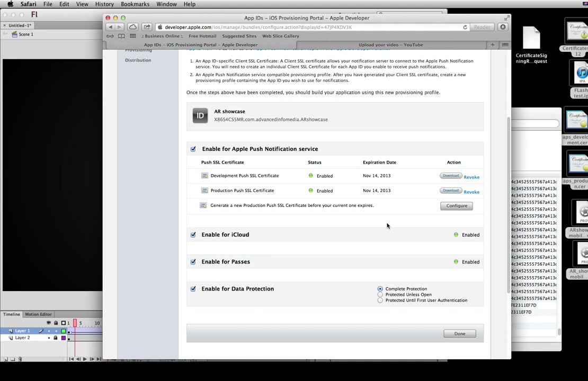Add a new tab with plus icon

click(492, 44)
